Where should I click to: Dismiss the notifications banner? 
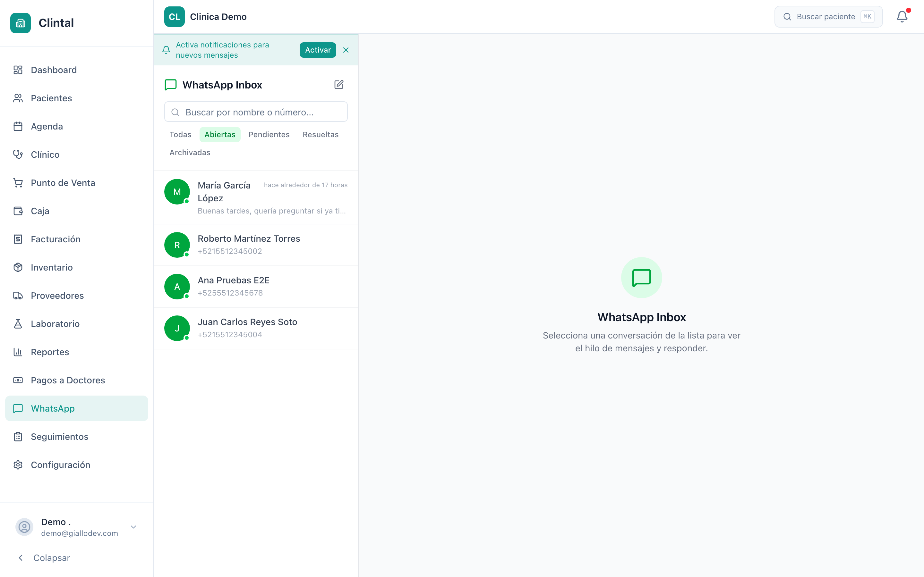346,50
